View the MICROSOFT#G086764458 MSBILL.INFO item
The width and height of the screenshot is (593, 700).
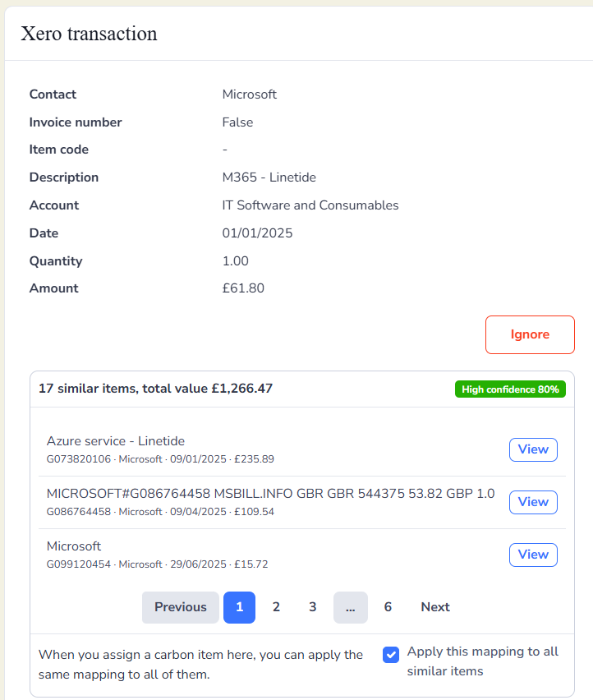(533, 502)
